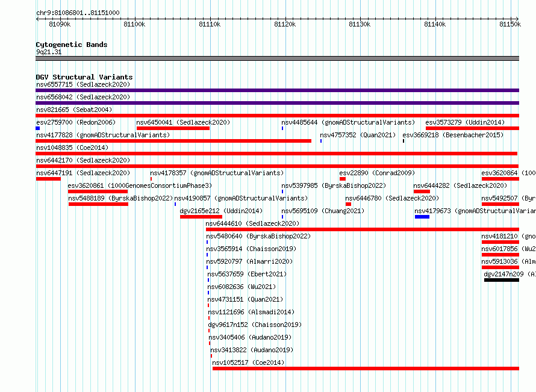Open variant dgv9617n152 (Chaisson2019)

tap(255, 325)
